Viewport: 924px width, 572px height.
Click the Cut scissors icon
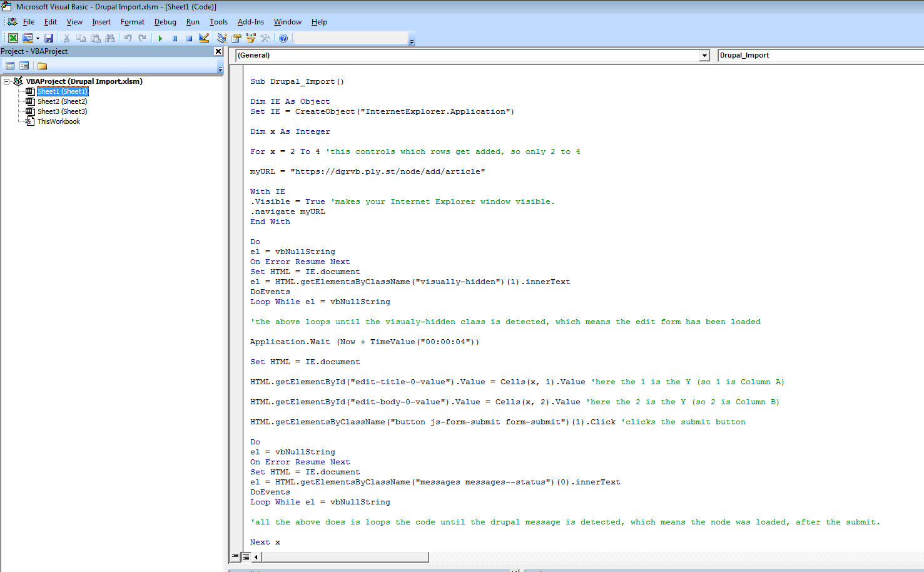(x=66, y=38)
